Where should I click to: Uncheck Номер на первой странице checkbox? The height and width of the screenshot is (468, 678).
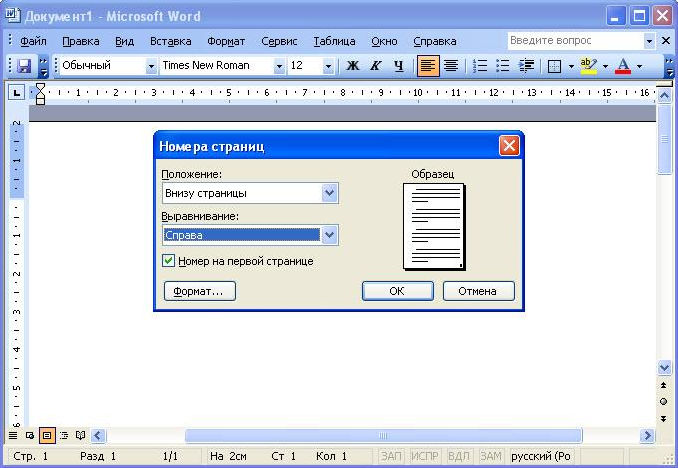pos(169,261)
